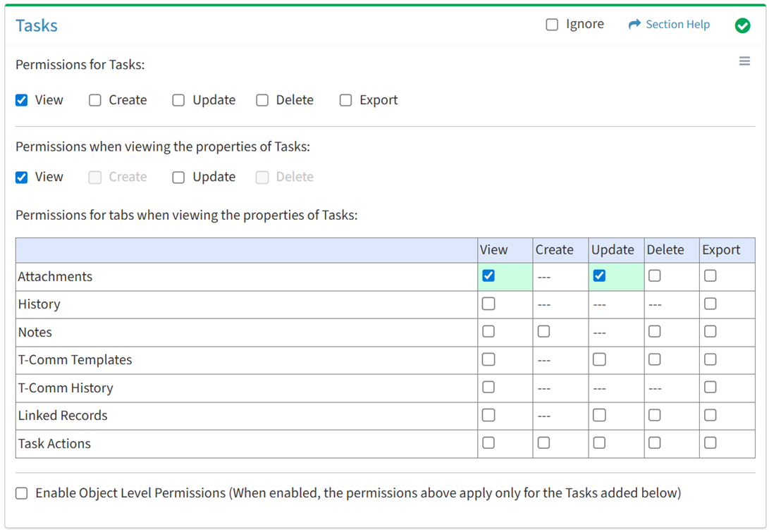Uncheck View permission for Tasks

22,100
